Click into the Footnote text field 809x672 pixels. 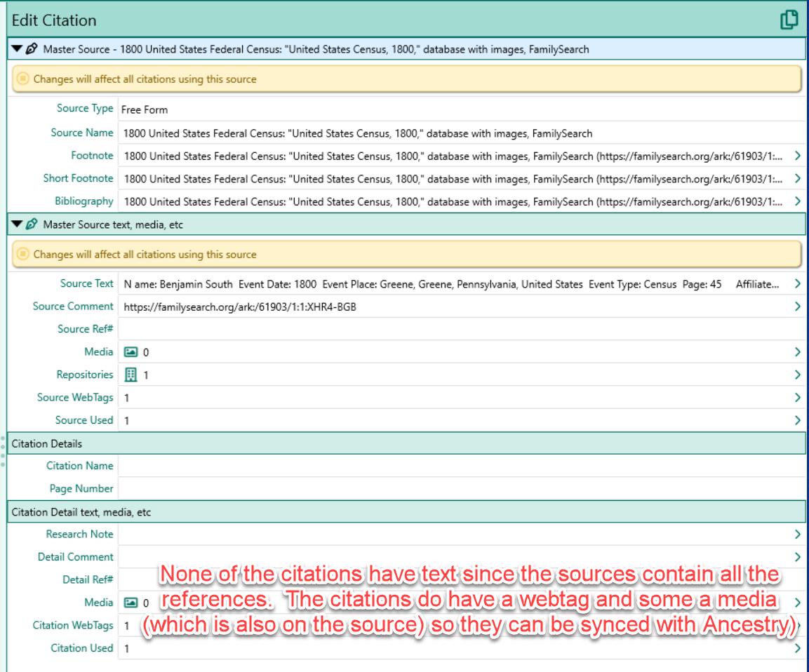point(453,156)
